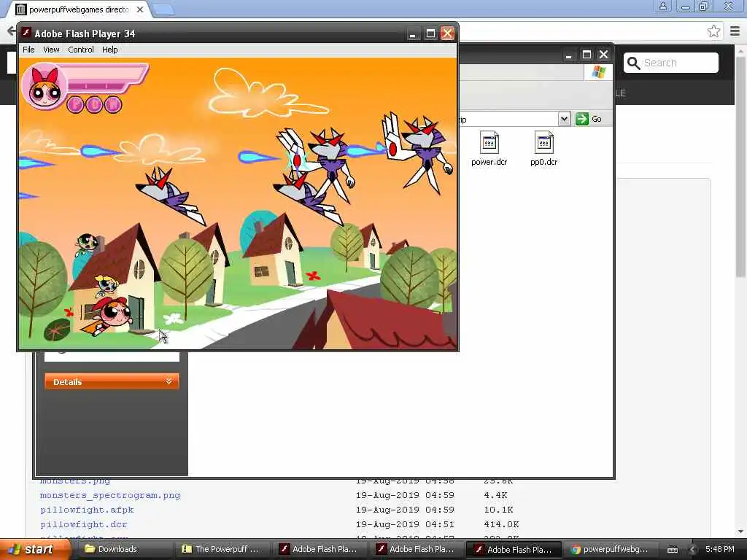Screen dimensions: 747x560
Task: Click the Blossom character in the game
Action: [107, 315]
